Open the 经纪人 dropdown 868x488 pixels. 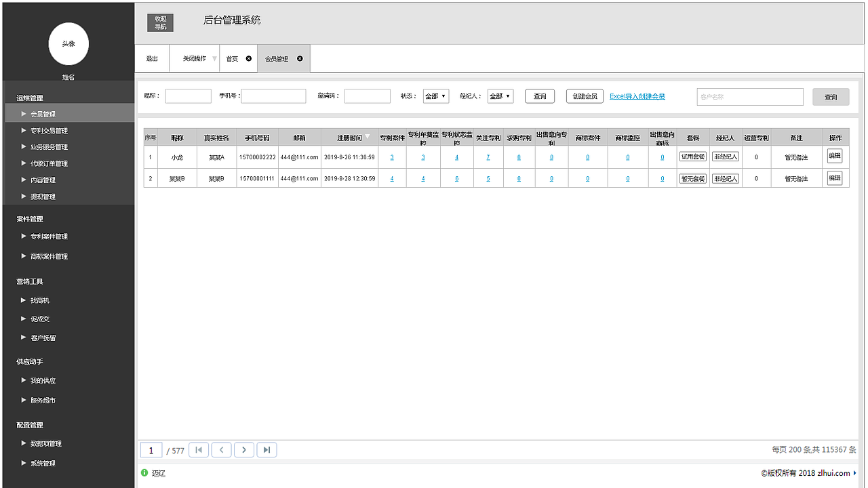click(x=500, y=96)
